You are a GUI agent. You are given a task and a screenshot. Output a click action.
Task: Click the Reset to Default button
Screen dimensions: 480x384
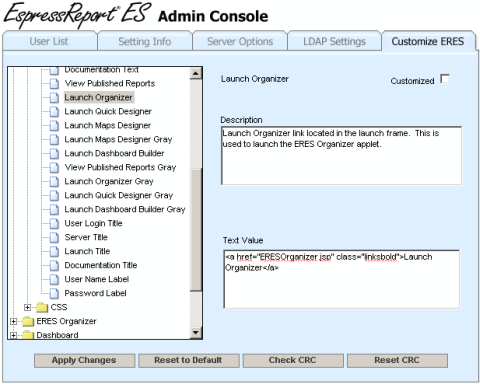point(189,360)
